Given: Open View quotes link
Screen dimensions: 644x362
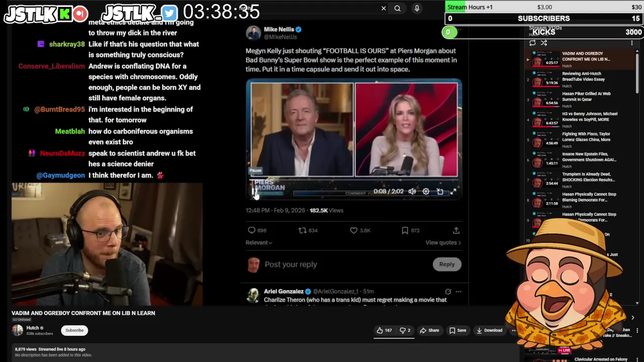Looking at the screenshot, I should coord(443,242).
